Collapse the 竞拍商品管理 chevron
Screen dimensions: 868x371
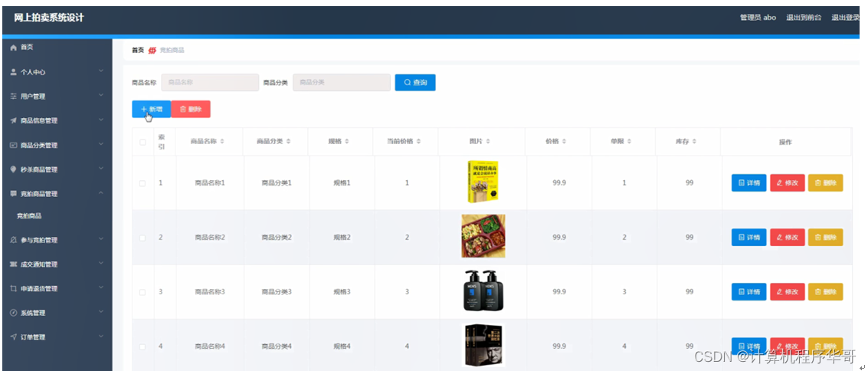point(101,193)
